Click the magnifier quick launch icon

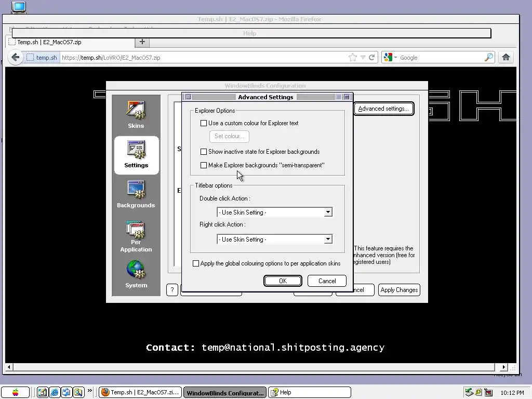(78, 393)
